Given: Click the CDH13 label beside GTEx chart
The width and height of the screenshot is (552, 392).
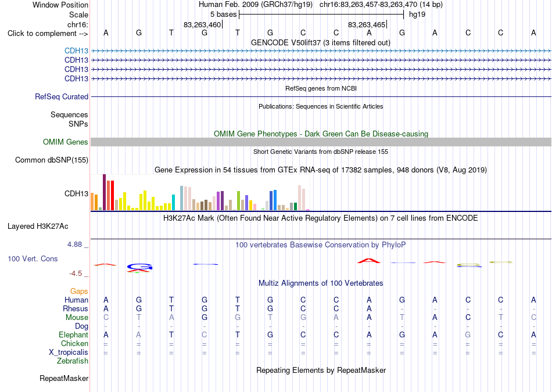Looking at the screenshot, I should pyautogui.click(x=76, y=193).
